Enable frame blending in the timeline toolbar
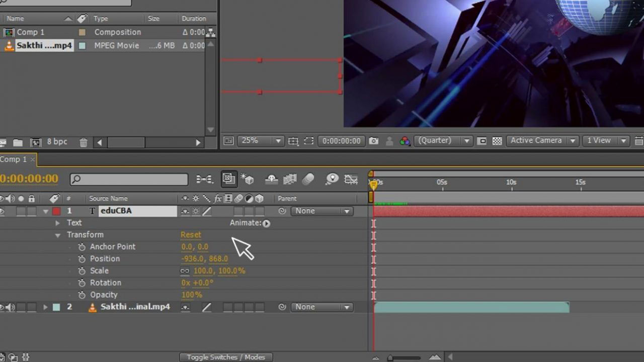Screen dimensions: 644x362 [x=290, y=178]
